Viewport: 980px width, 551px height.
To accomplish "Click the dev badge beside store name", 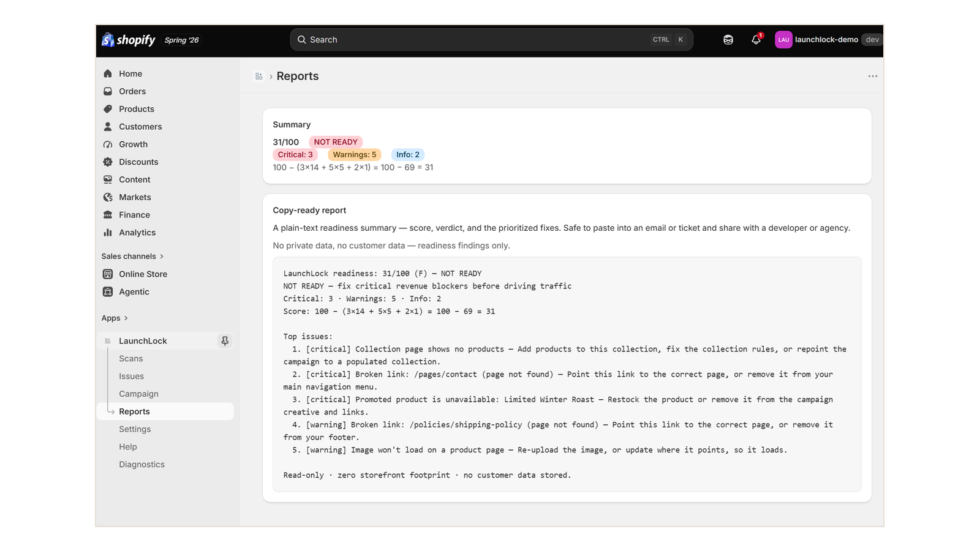I will pyautogui.click(x=872, y=40).
